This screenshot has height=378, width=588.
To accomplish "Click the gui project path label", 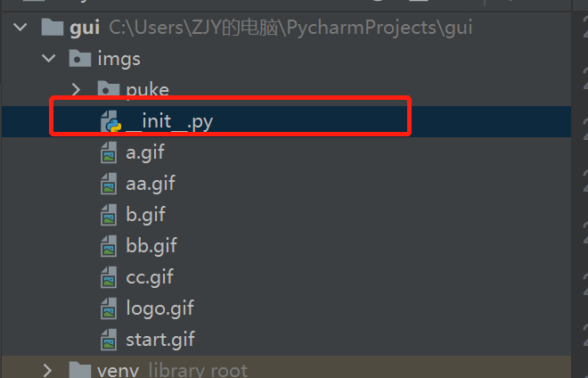I will coord(290,28).
